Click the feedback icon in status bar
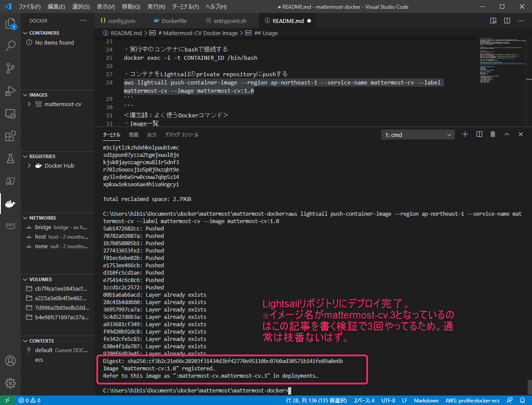 pos(509,400)
